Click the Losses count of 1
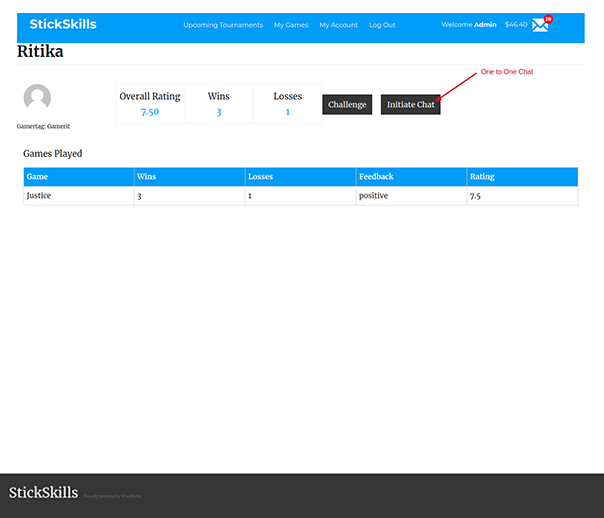This screenshot has width=604, height=518. (x=287, y=112)
